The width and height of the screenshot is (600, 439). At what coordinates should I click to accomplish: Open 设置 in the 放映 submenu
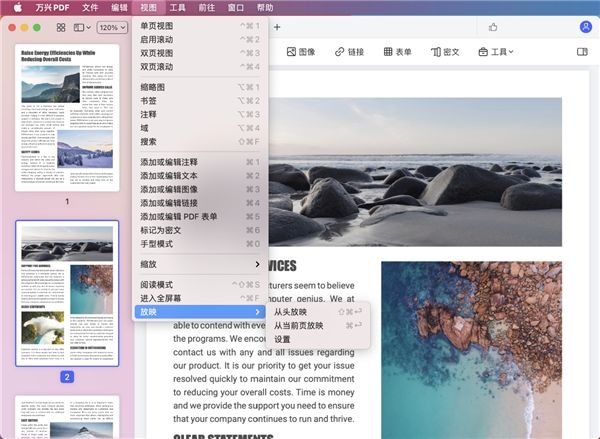[318, 339]
